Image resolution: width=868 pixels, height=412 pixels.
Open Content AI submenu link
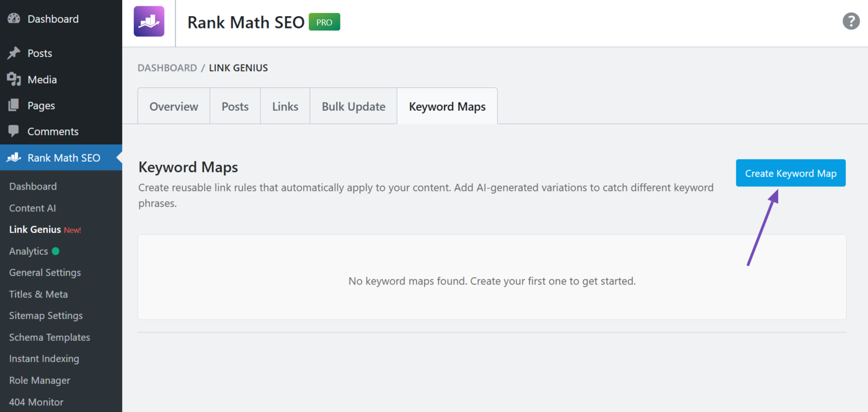(x=33, y=208)
